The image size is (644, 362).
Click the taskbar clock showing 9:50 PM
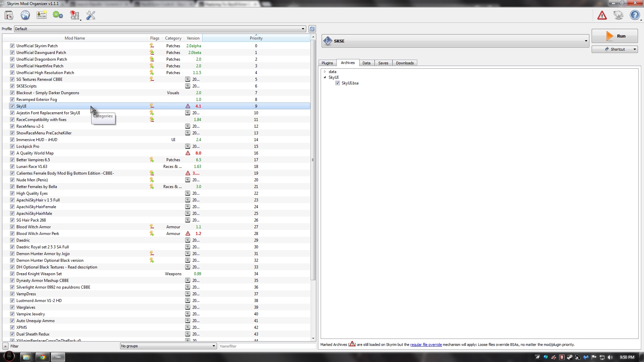coord(627,357)
